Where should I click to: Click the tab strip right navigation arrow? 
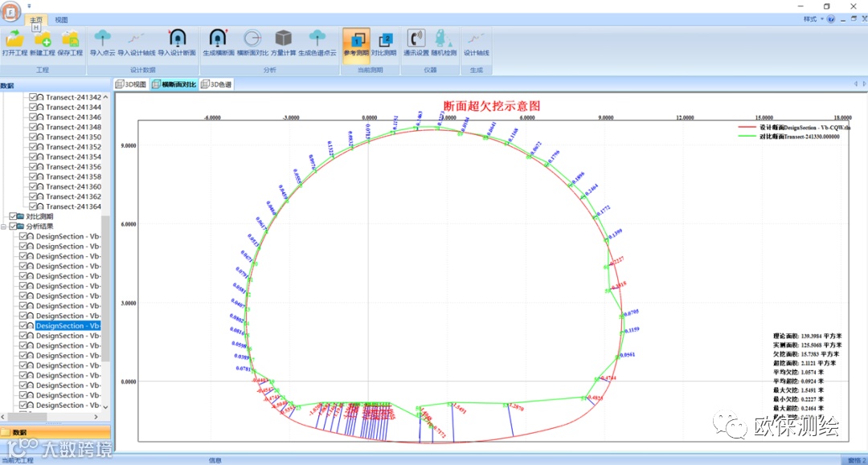coord(864,84)
